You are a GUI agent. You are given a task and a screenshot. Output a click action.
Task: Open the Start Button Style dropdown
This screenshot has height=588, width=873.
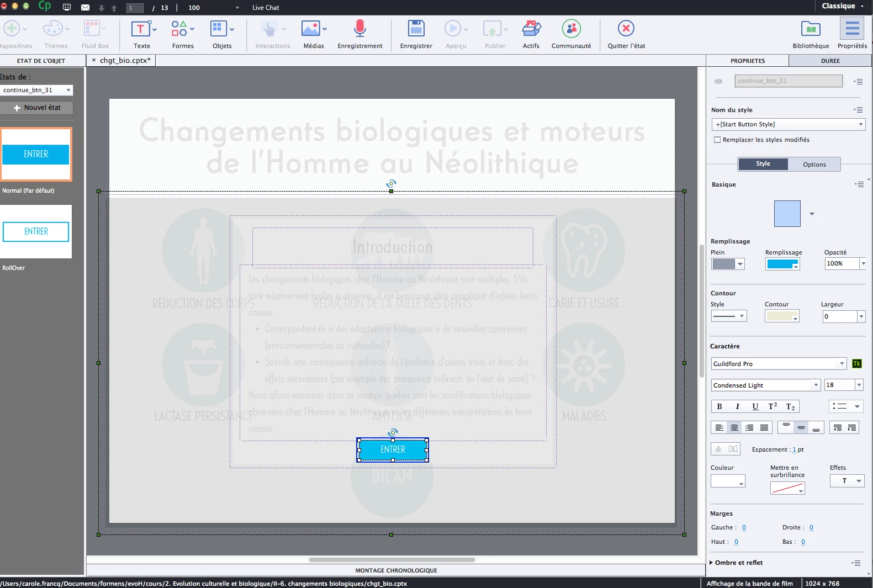788,124
